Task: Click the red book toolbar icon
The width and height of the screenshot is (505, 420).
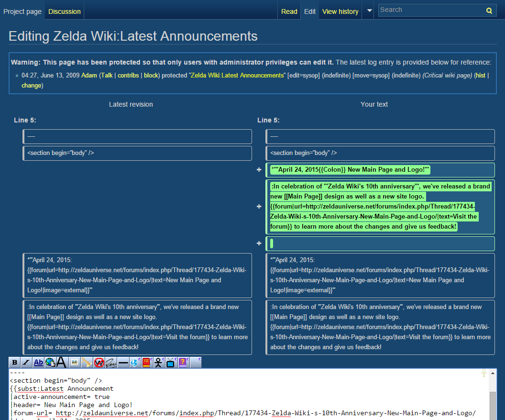Action: [x=146, y=363]
